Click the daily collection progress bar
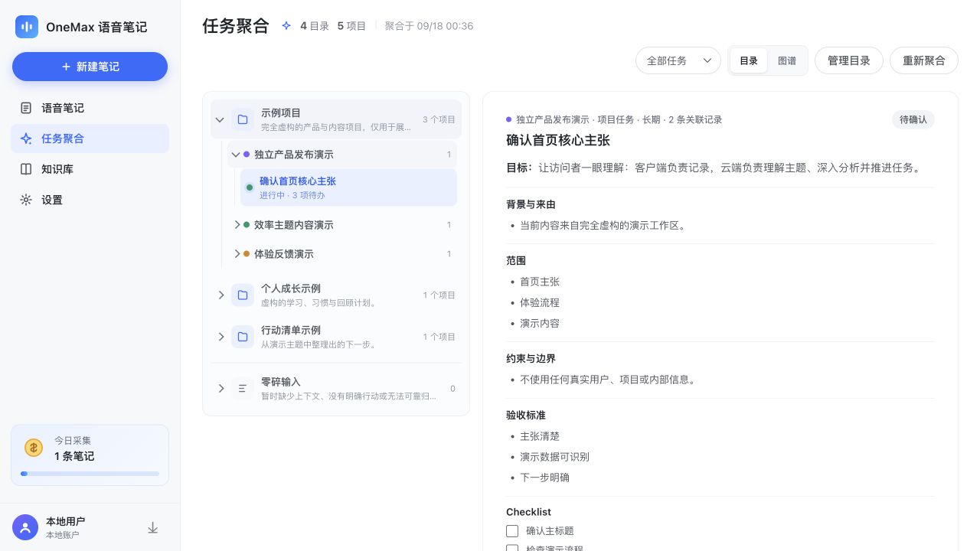 (90, 474)
